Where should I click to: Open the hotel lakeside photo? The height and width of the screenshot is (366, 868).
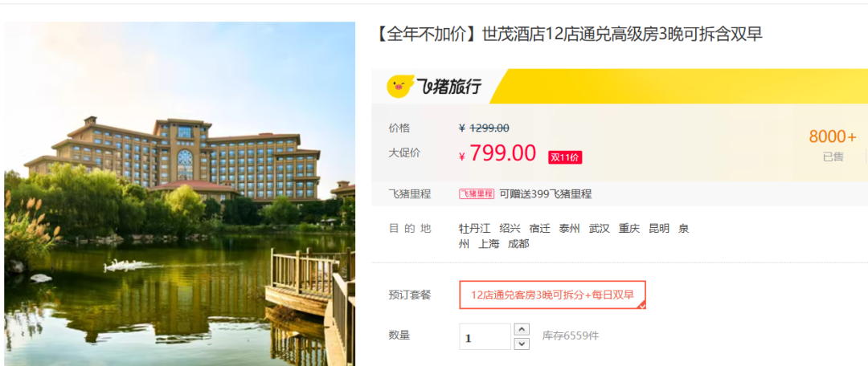click(179, 193)
